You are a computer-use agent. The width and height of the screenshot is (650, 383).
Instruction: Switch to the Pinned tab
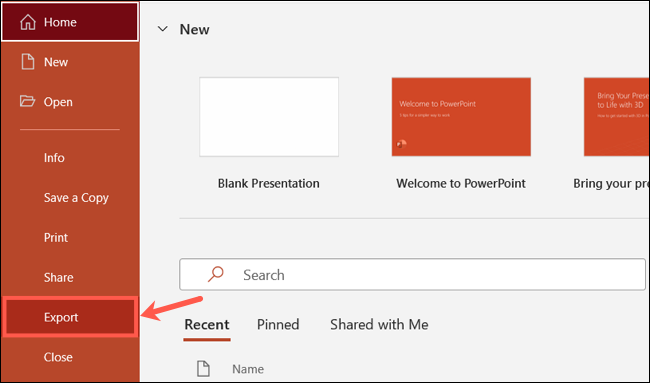tap(278, 324)
